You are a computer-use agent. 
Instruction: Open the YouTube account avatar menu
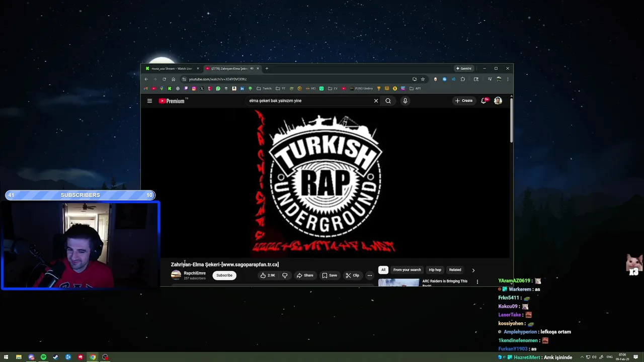point(498,101)
